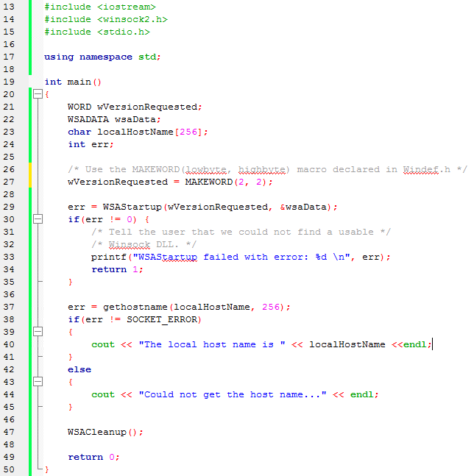474x476 pixels.
Task: Click on 'gethostname' function call
Action: click(x=135, y=307)
